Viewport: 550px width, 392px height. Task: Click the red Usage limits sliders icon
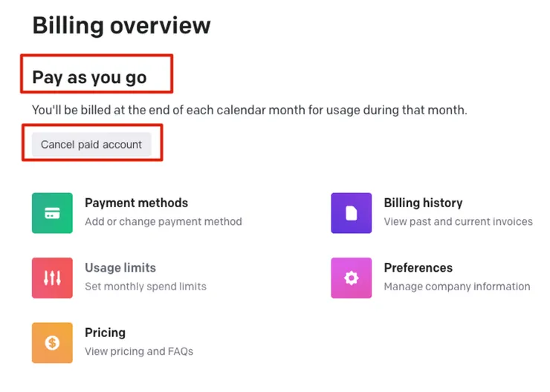(52, 278)
